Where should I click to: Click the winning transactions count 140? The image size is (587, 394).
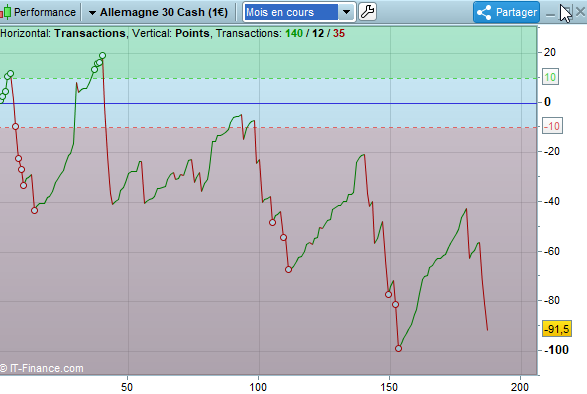(294, 33)
